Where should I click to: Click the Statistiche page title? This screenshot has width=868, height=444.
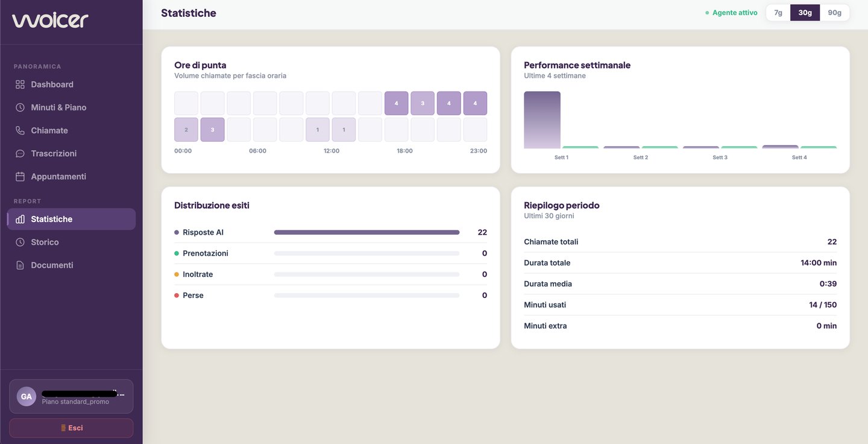point(189,13)
